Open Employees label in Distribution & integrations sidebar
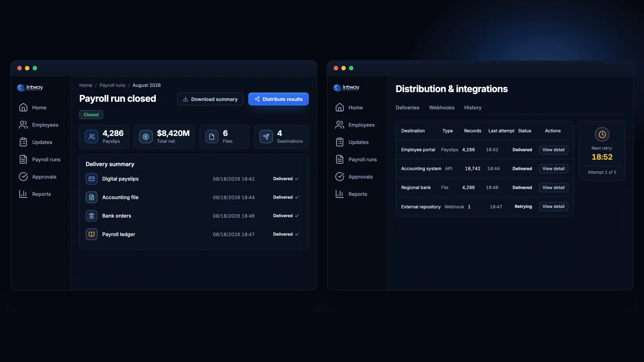The height and width of the screenshot is (362, 644). (361, 125)
